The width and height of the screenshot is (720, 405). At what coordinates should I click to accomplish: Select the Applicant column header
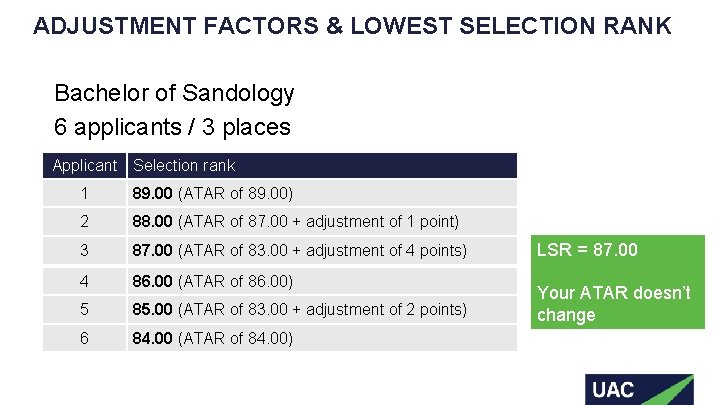85,165
